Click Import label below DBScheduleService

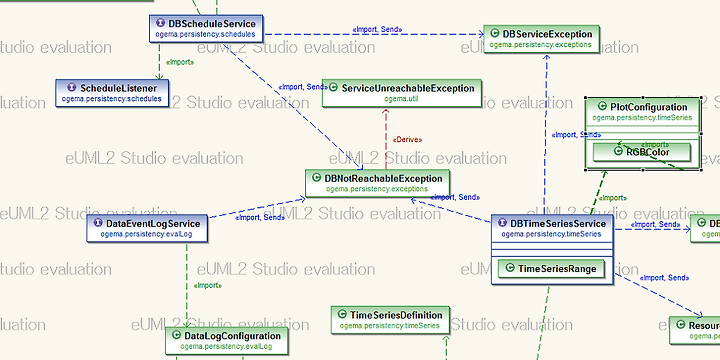[x=180, y=62]
